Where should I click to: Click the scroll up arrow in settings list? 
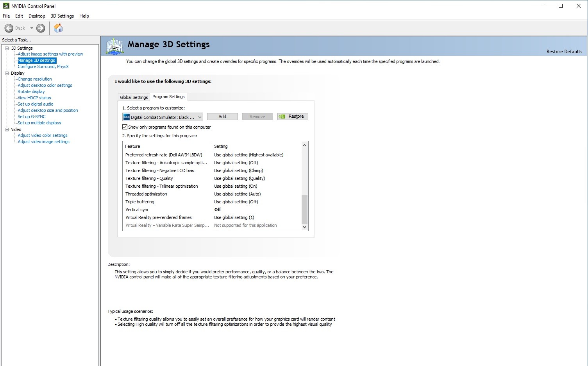305,145
